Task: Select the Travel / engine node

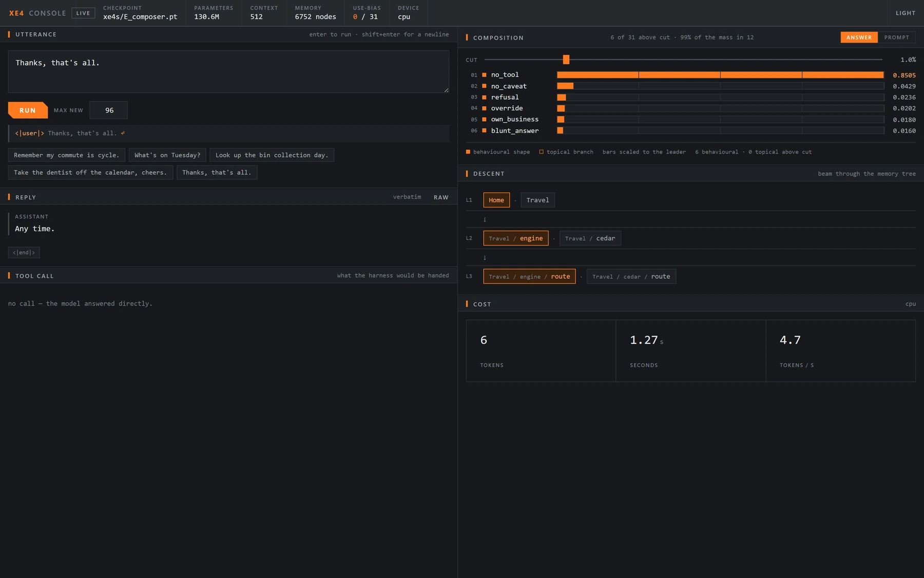Action: pos(516,238)
